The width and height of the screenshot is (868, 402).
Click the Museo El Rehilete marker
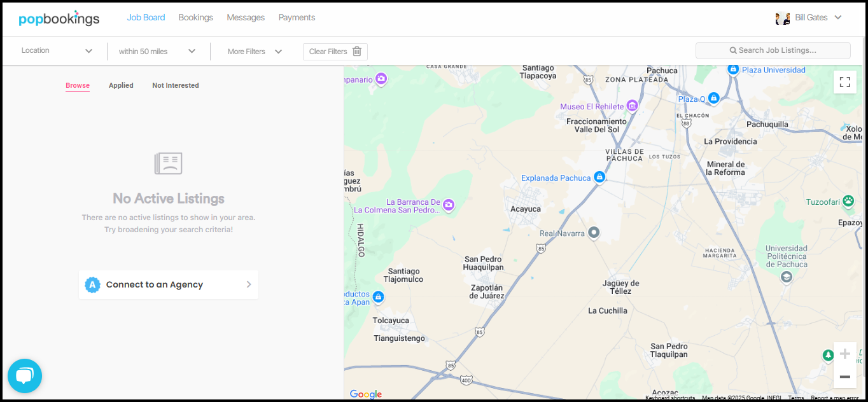[x=632, y=105]
